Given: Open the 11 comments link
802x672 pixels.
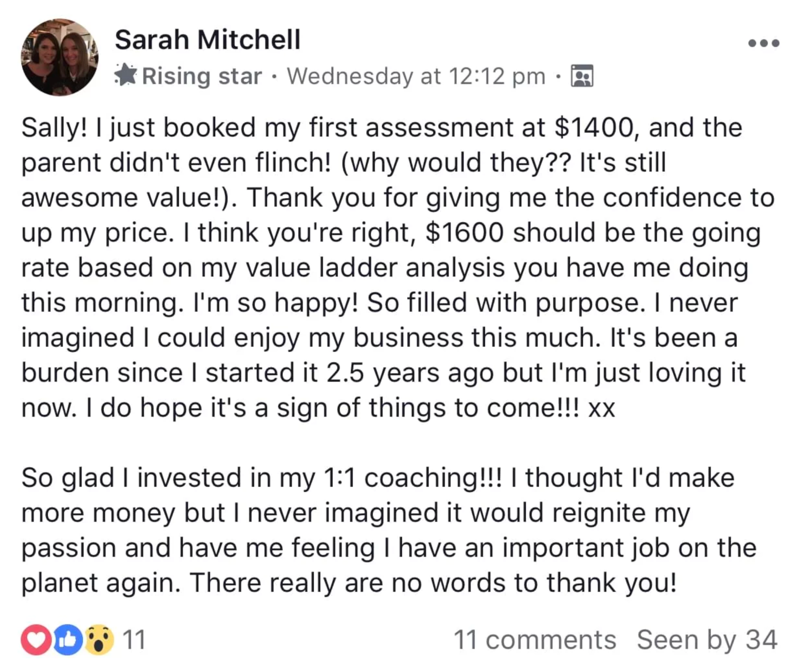Looking at the screenshot, I should pyautogui.click(x=535, y=639).
